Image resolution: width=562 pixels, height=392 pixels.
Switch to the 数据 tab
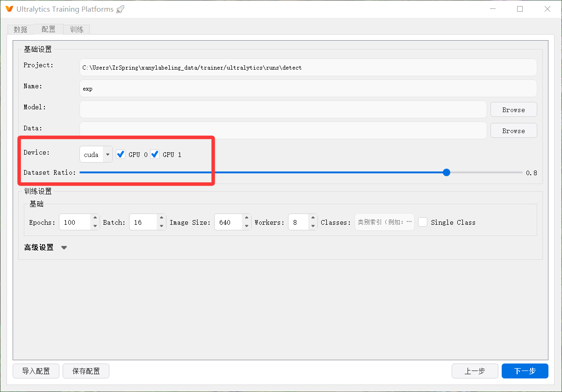21,29
